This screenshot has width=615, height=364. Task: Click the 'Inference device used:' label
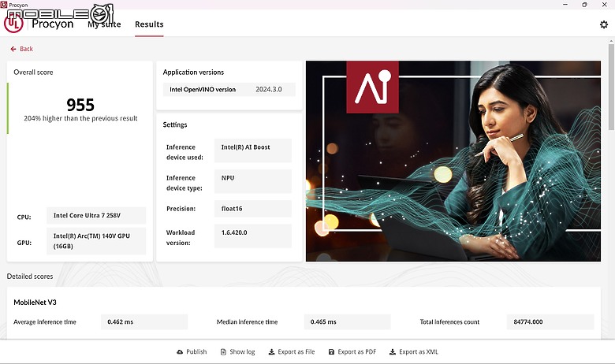click(x=184, y=152)
